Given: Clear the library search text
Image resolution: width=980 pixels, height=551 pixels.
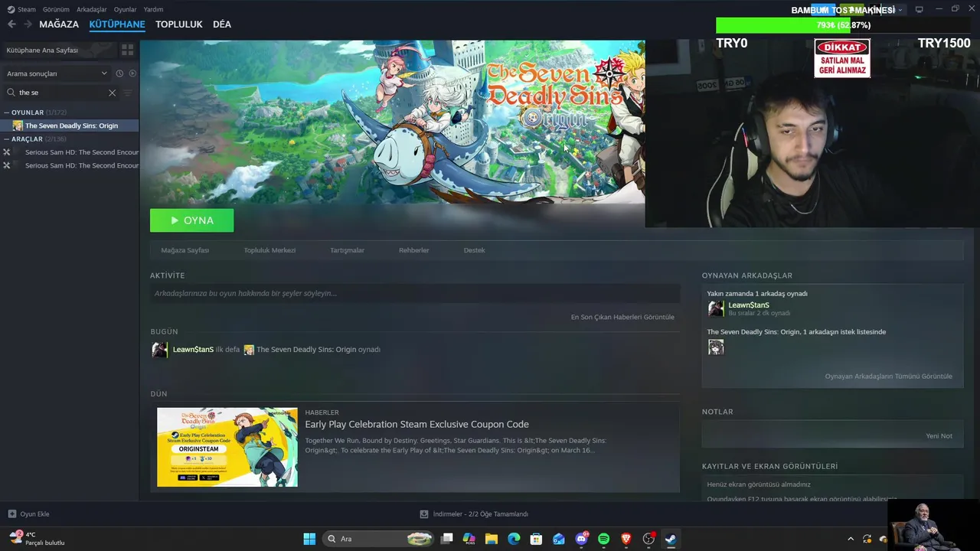Looking at the screenshot, I should click(112, 93).
